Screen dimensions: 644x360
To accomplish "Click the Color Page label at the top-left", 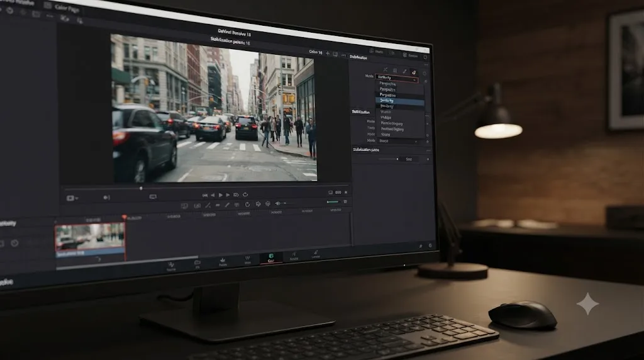I will point(66,8).
